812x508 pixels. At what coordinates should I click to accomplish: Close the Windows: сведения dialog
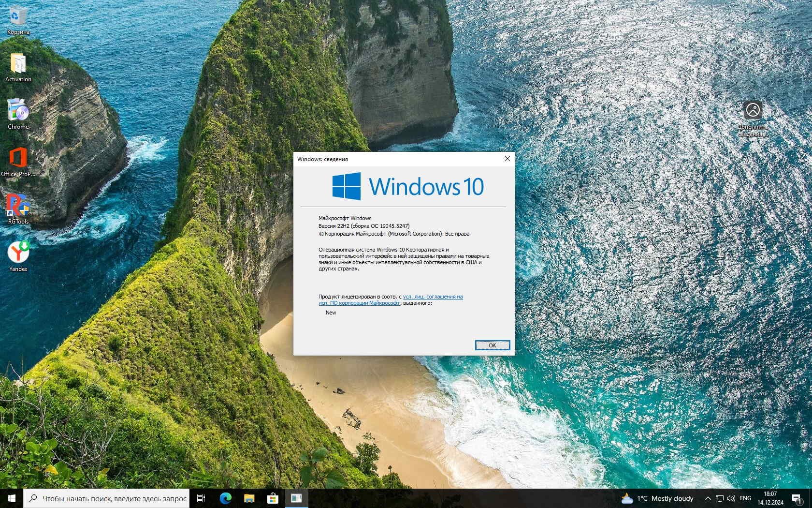[507, 159]
